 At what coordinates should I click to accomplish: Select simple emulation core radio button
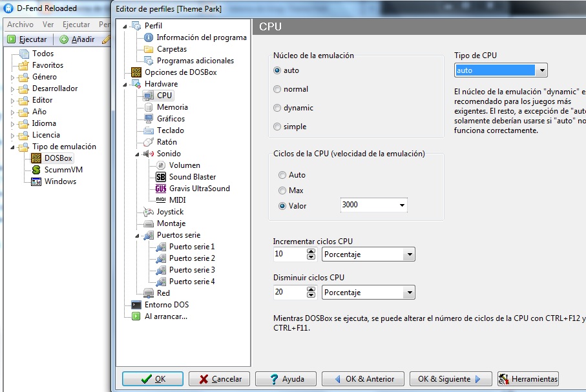pos(277,127)
